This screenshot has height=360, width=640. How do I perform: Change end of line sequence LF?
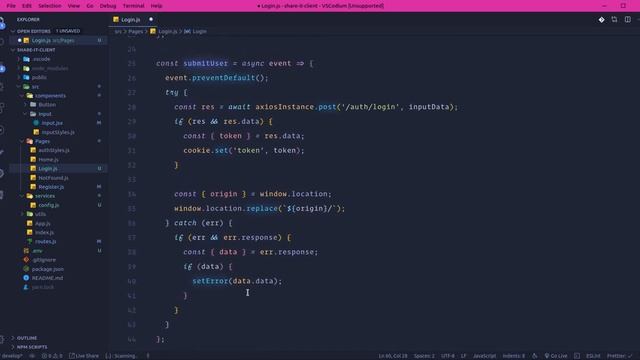(463, 356)
